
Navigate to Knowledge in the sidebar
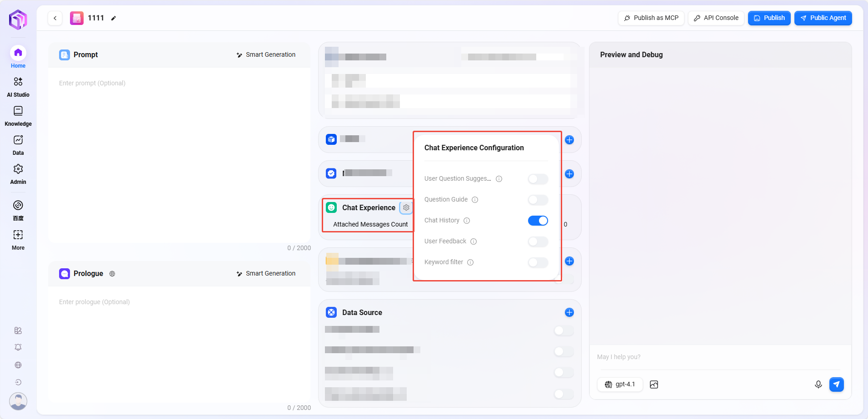point(18,115)
